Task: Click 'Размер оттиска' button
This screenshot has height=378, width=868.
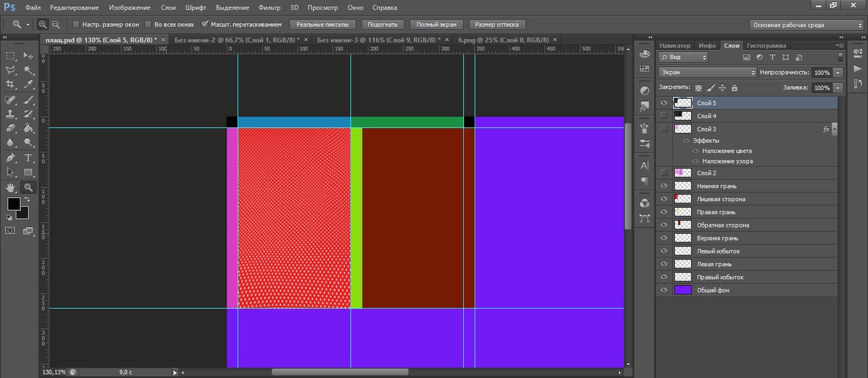Action: pyautogui.click(x=497, y=24)
